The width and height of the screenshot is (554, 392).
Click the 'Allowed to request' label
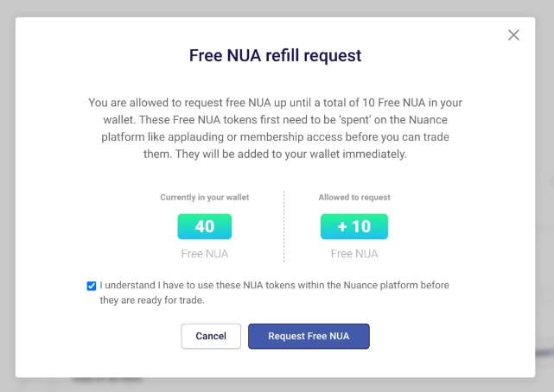pos(354,197)
